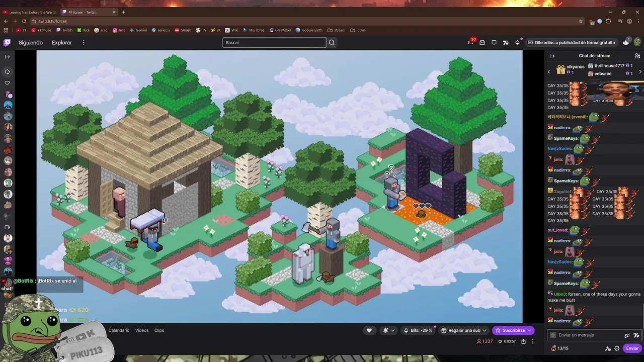644x362 pixels.
Task: Open a new browser tab
Action: [x=123, y=12]
